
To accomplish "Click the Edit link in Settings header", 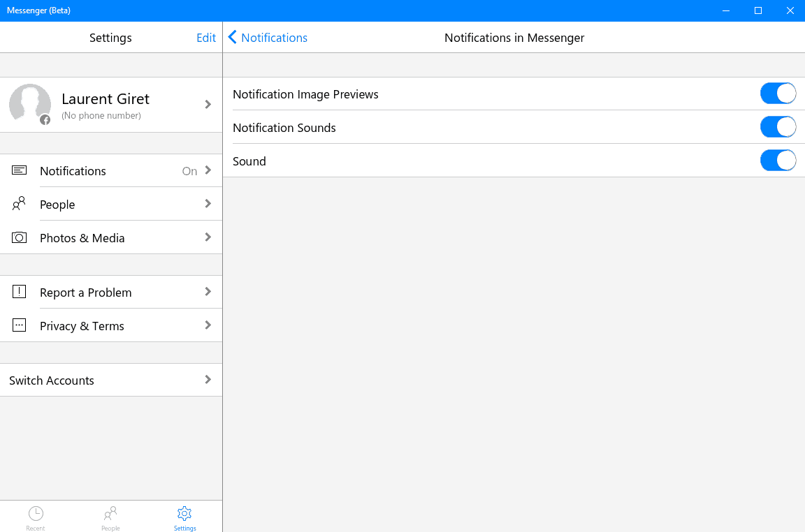I will pyautogui.click(x=206, y=38).
